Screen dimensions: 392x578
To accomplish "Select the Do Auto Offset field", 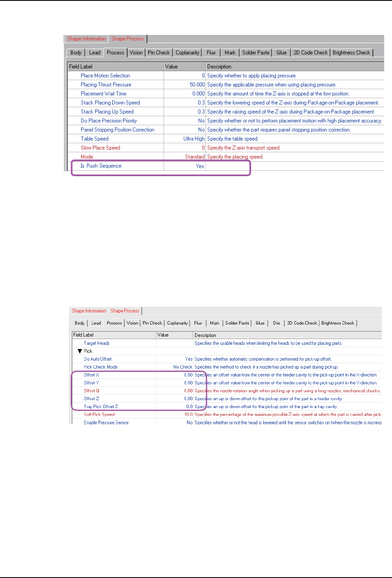I will click(x=97, y=359).
